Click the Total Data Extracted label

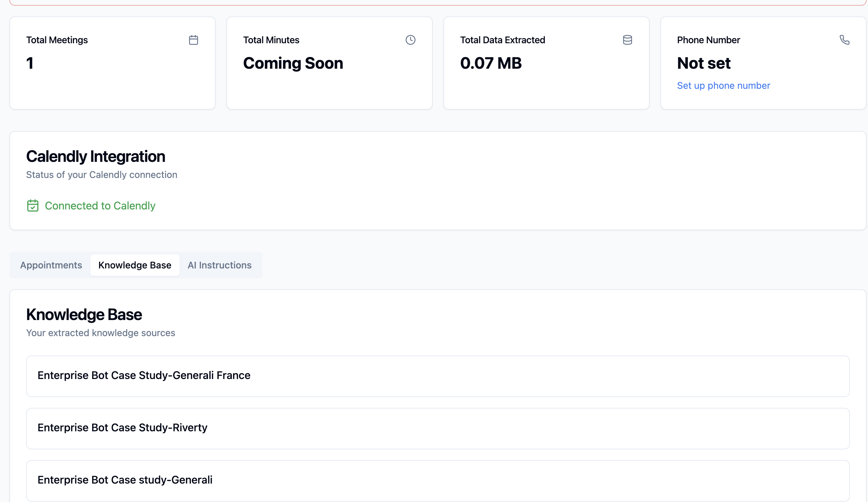[x=502, y=40]
